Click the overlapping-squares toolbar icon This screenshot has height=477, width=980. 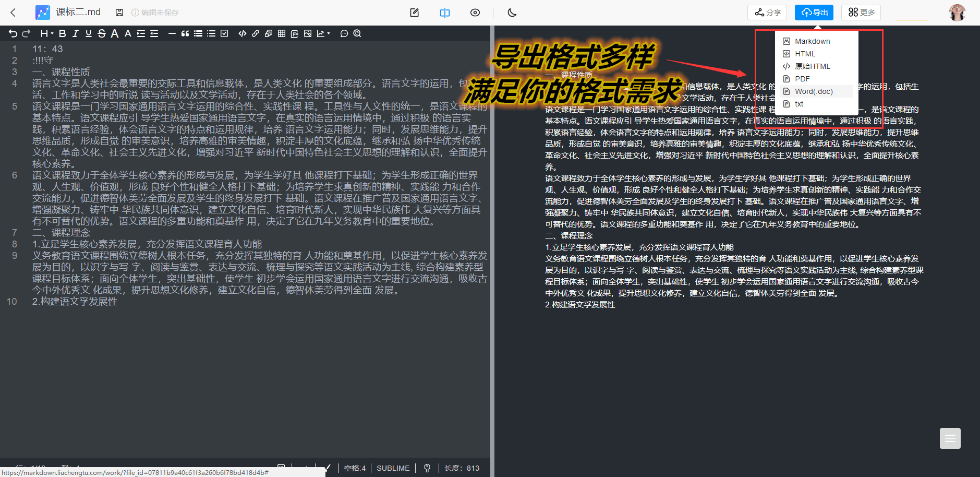(269, 33)
